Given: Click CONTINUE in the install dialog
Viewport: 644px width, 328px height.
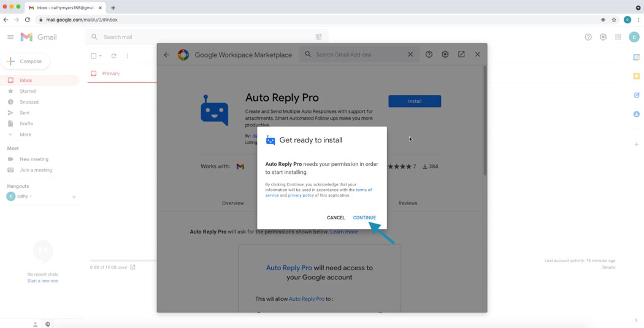Looking at the screenshot, I should pos(364,217).
